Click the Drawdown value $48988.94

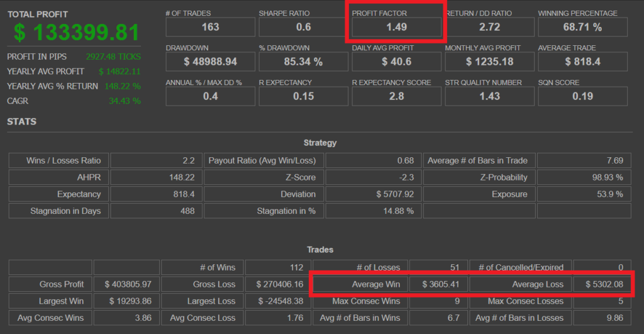(210, 62)
